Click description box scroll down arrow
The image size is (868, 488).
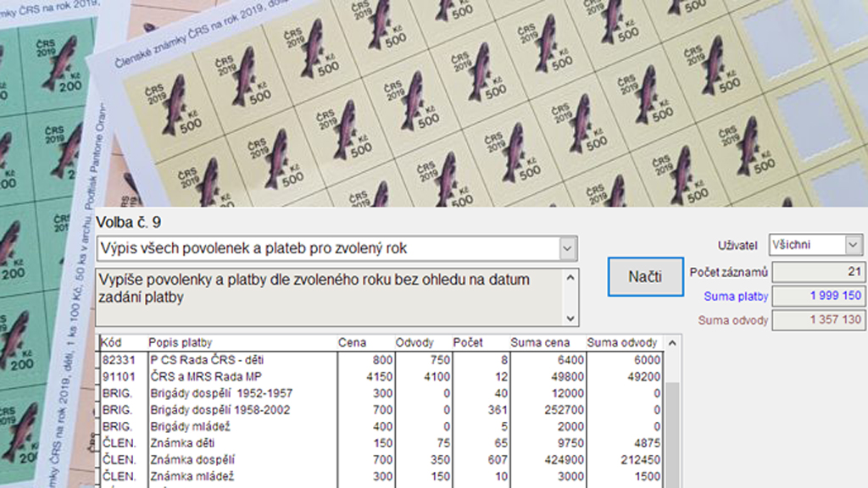(x=570, y=319)
